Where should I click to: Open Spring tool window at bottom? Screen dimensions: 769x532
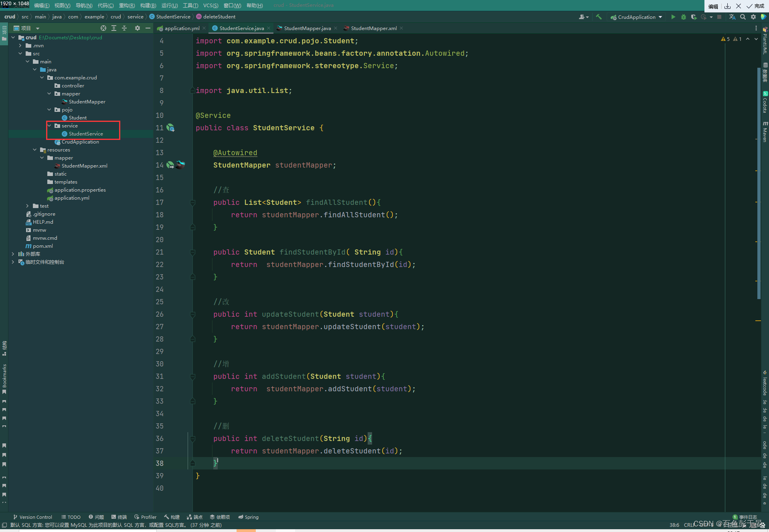coord(249,517)
